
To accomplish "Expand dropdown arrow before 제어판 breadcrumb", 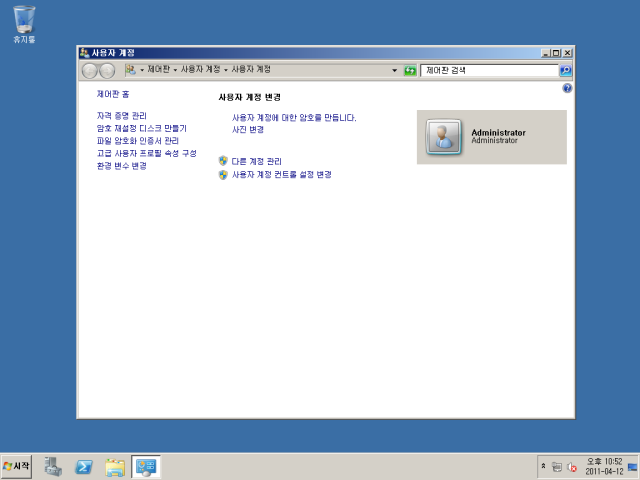I will (142, 70).
